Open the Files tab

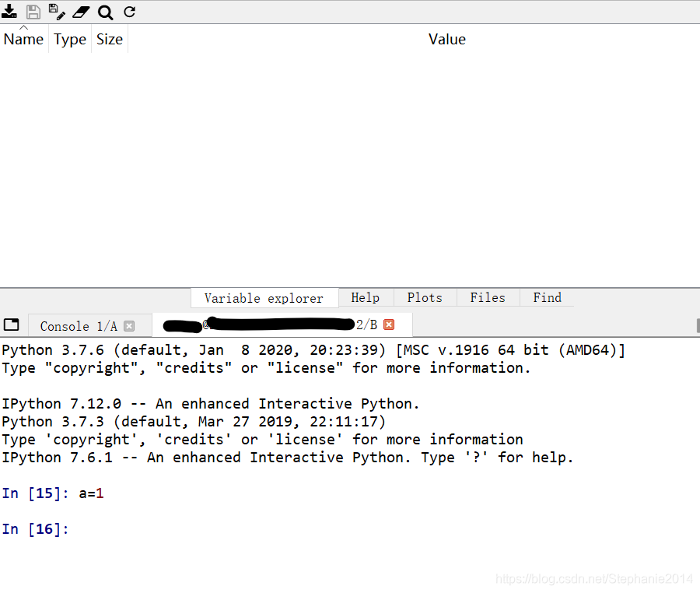coord(488,297)
